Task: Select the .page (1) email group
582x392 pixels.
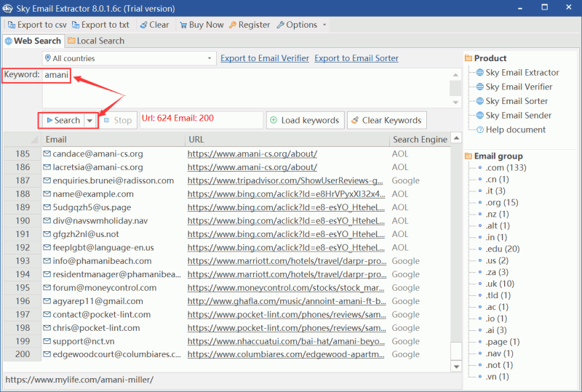Action: click(503, 342)
